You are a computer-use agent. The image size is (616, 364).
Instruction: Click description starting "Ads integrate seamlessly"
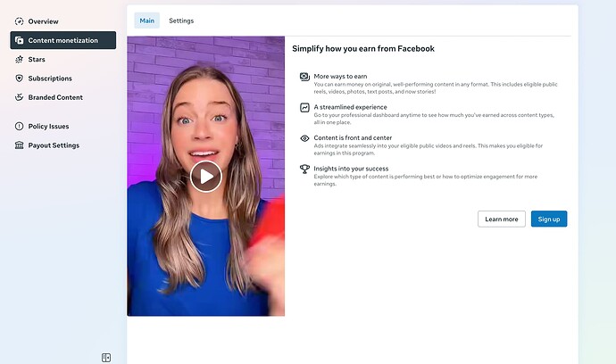pyautogui.click(x=428, y=149)
